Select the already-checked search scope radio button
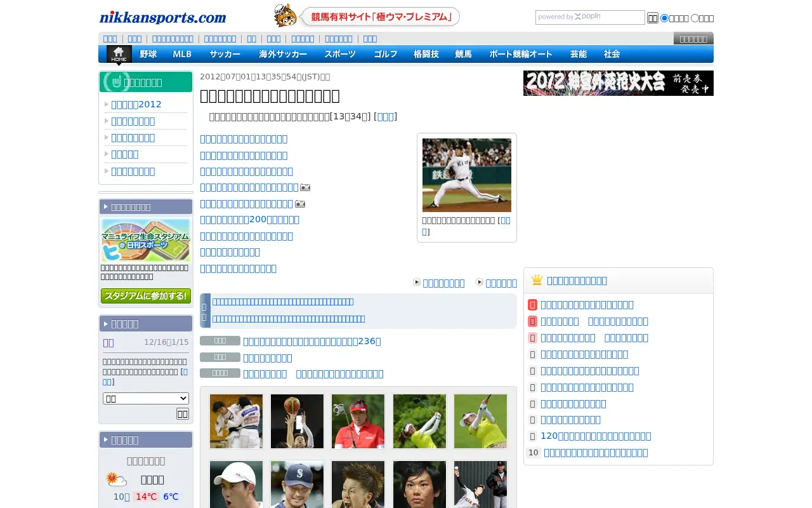 pyautogui.click(x=665, y=18)
